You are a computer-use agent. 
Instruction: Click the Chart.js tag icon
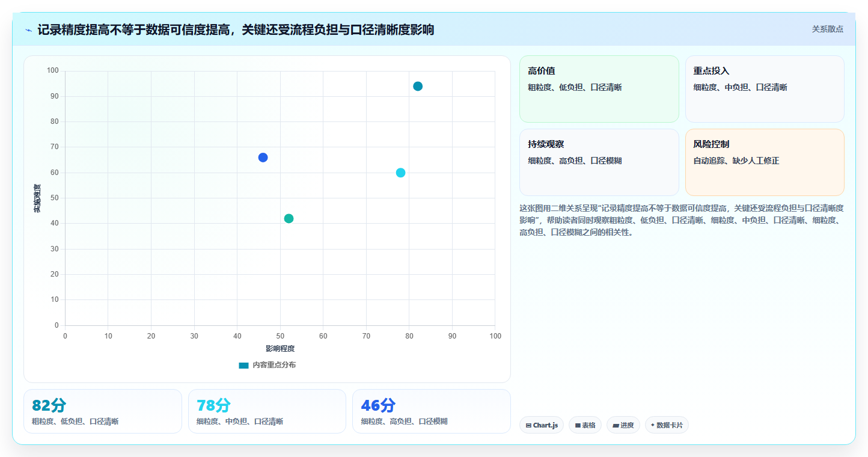[x=528, y=426]
